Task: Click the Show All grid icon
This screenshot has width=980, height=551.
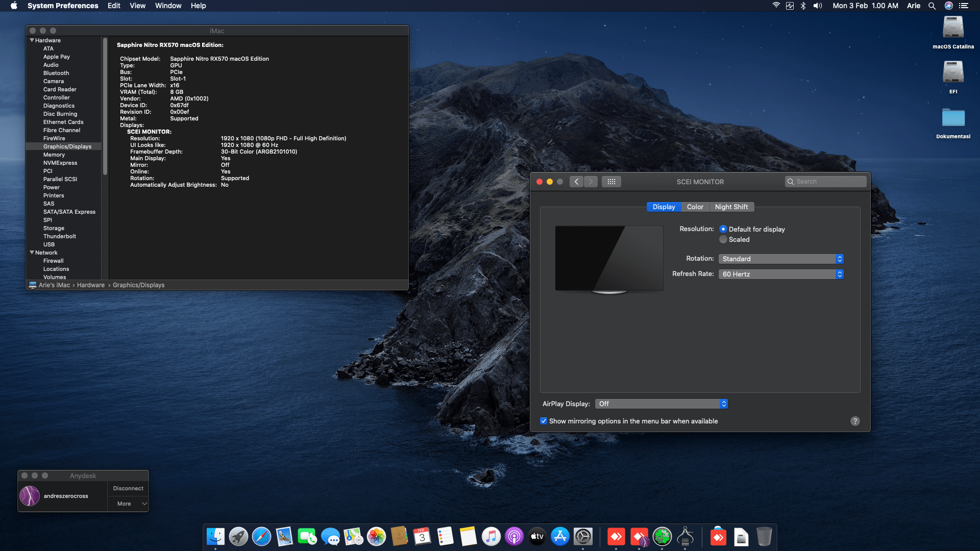Action: pyautogui.click(x=611, y=182)
